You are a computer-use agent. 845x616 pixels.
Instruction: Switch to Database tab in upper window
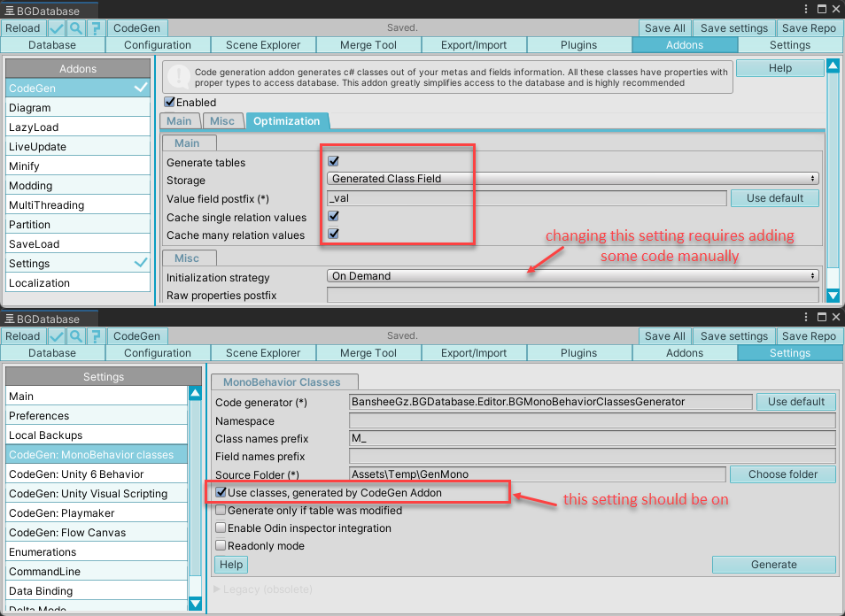tap(52, 45)
